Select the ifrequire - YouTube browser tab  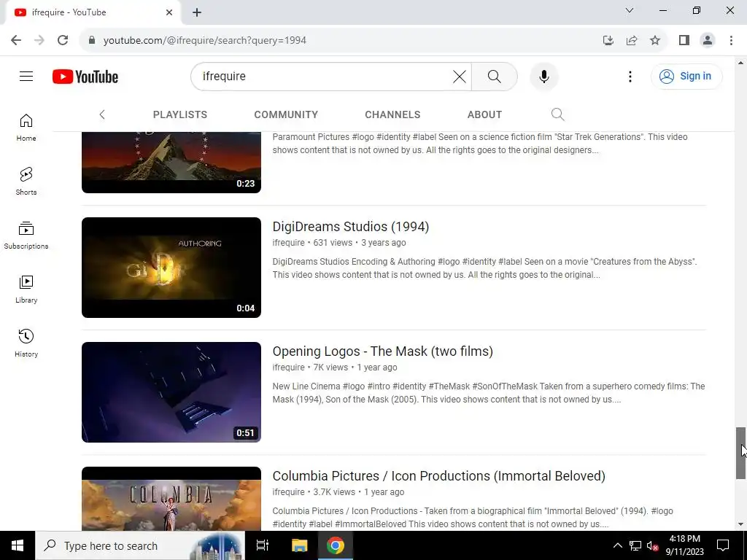93,12
